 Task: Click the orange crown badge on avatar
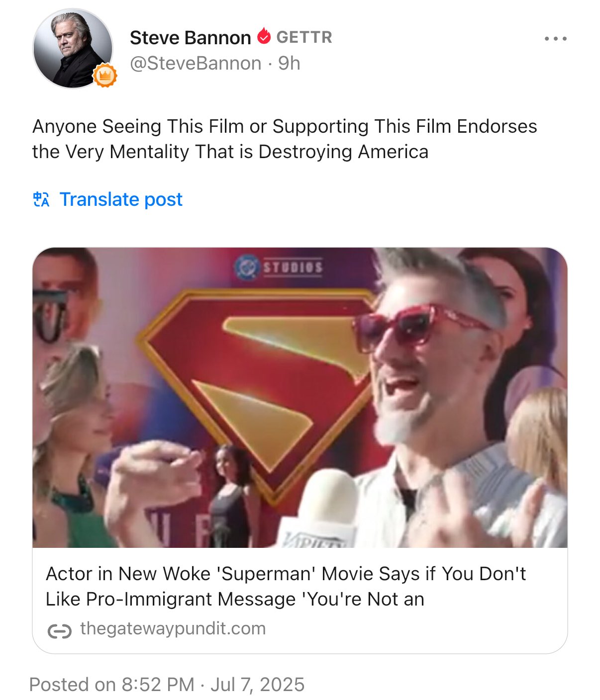(105, 76)
